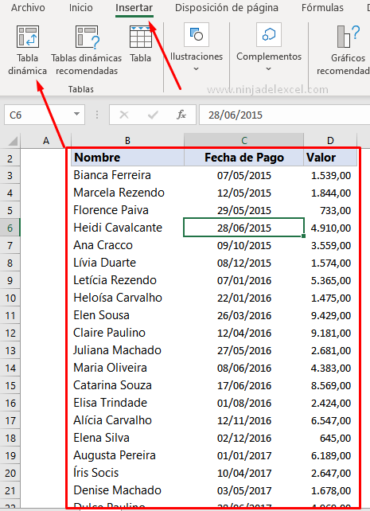Select cell Elena Silva

pyautogui.click(x=128, y=438)
